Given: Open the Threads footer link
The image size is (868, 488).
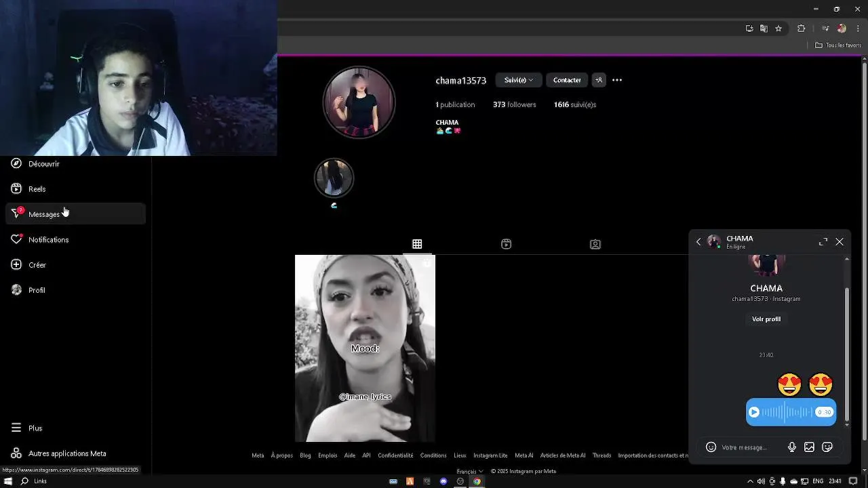Looking at the screenshot, I should 601,455.
